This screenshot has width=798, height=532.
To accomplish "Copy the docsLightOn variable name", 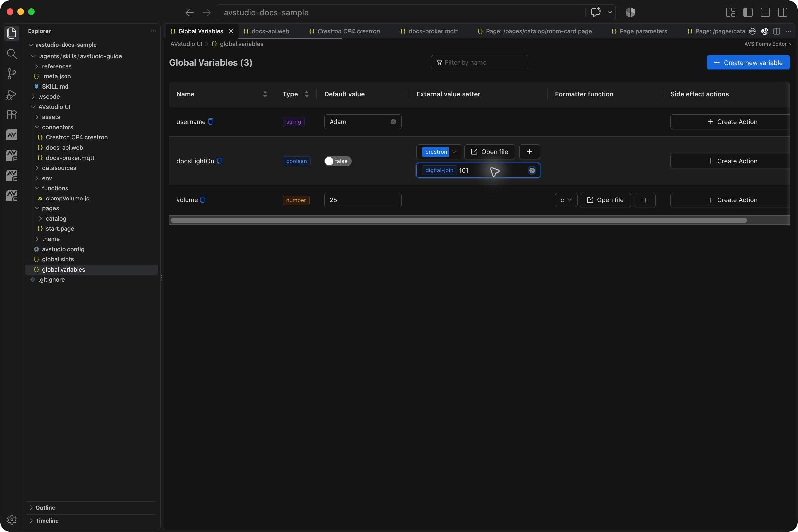I will (219, 161).
